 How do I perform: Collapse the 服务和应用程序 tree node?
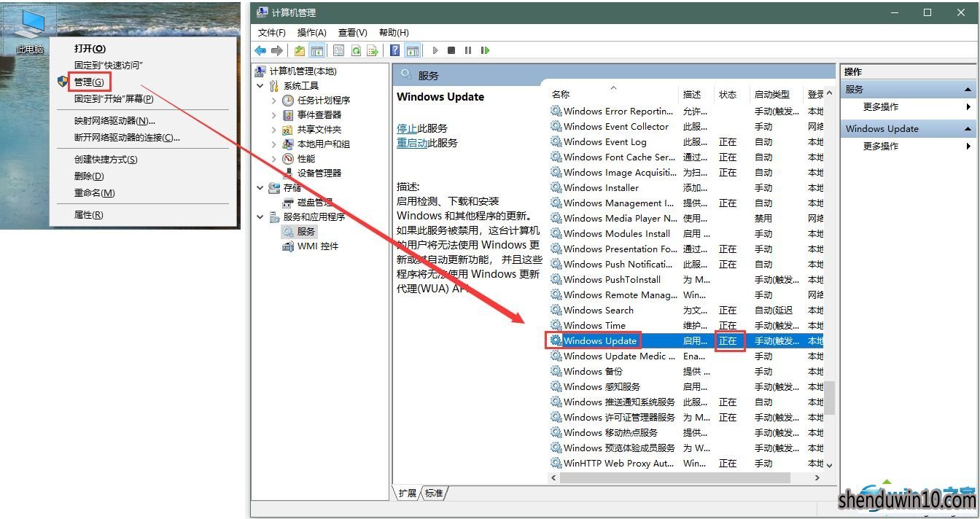click(x=260, y=216)
